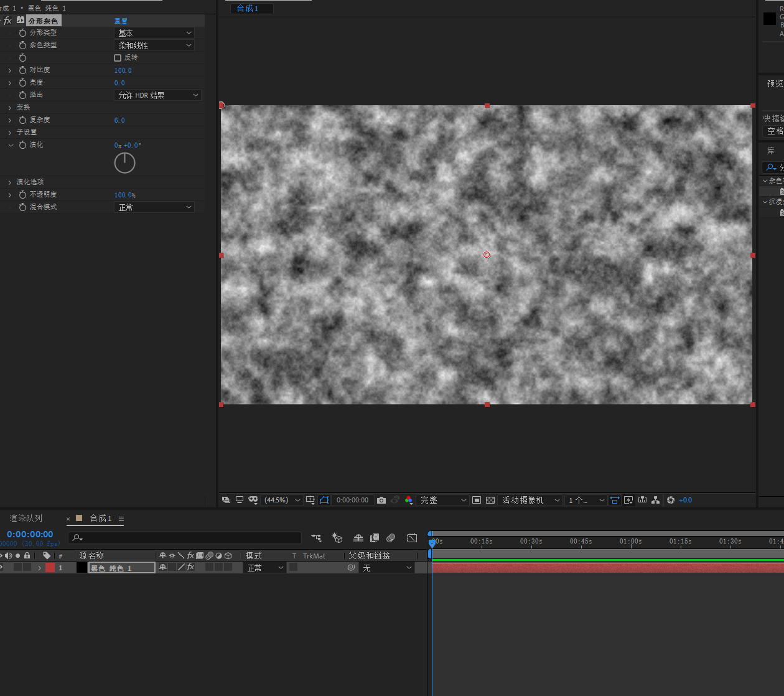This screenshot has width=784, height=696.
Task: Open the view layout dropdown showing 1 个
Action: pos(586,500)
